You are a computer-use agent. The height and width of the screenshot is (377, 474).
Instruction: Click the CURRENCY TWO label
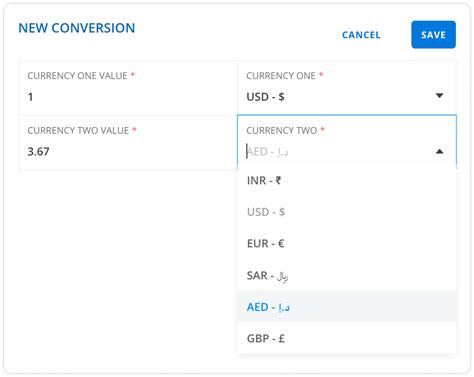click(x=282, y=130)
